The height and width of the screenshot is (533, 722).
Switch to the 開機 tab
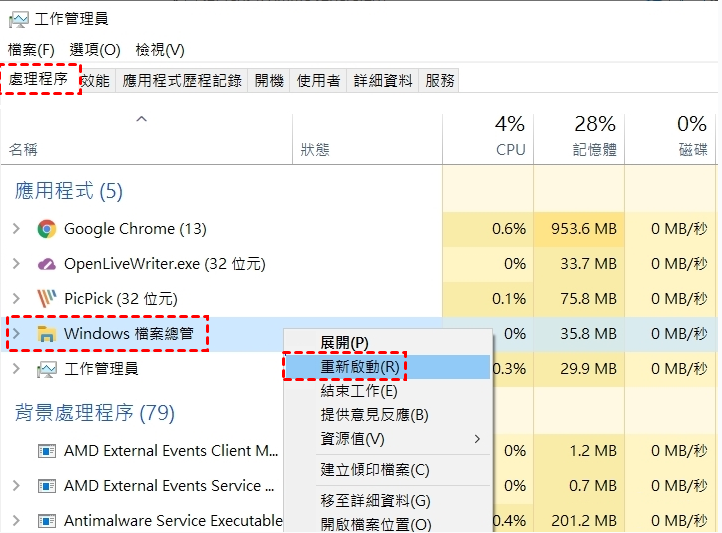point(269,81)
